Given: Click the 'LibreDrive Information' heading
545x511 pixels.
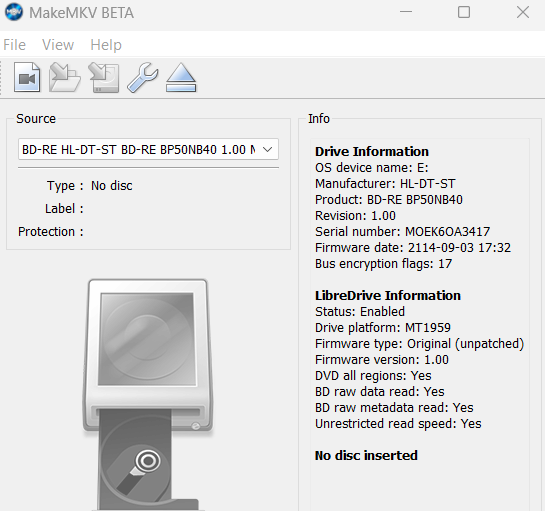Looking at the screenshot, I should [x=388, y=295].
